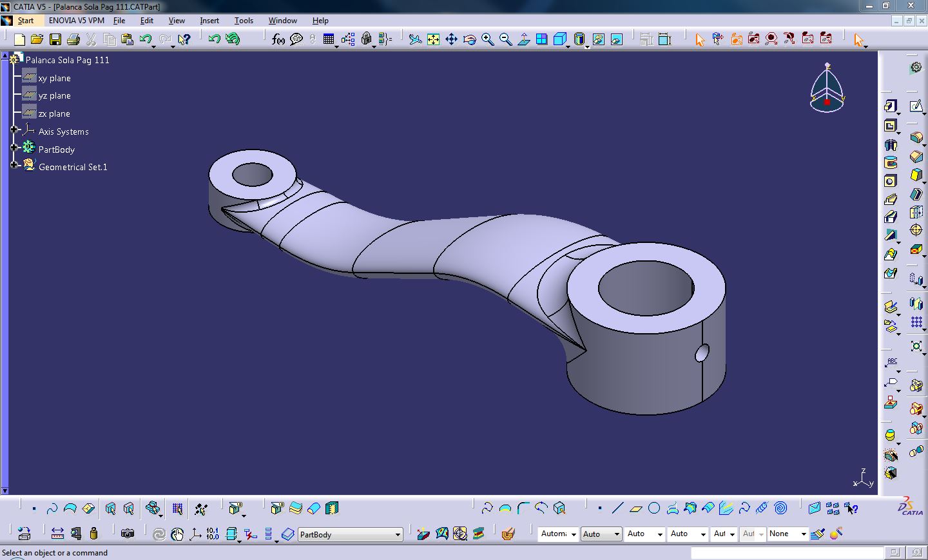Save the part with the floppy icon
The height and width of the screenshot is (560, 928).
[55, 39]
